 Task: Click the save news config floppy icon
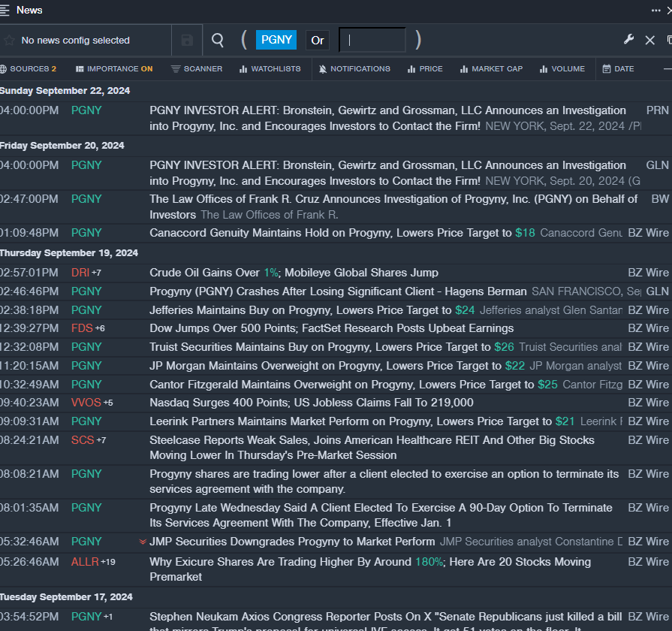pos(187,41)
